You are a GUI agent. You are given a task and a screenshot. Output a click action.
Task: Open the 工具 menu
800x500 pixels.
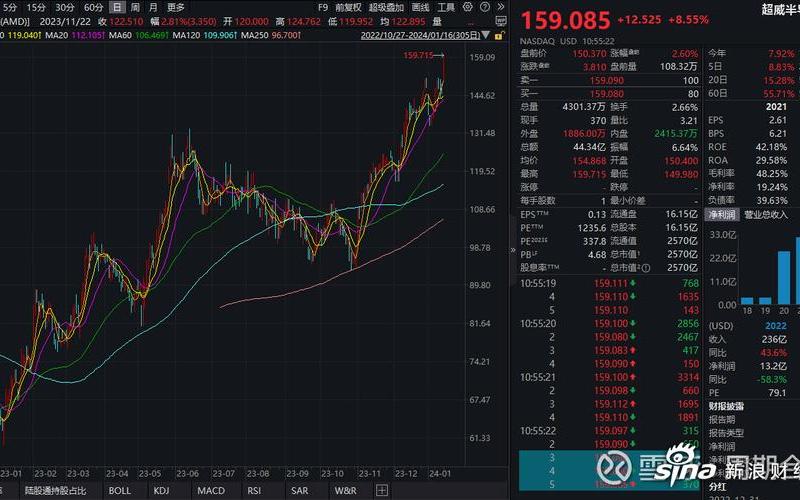point(446,7)
